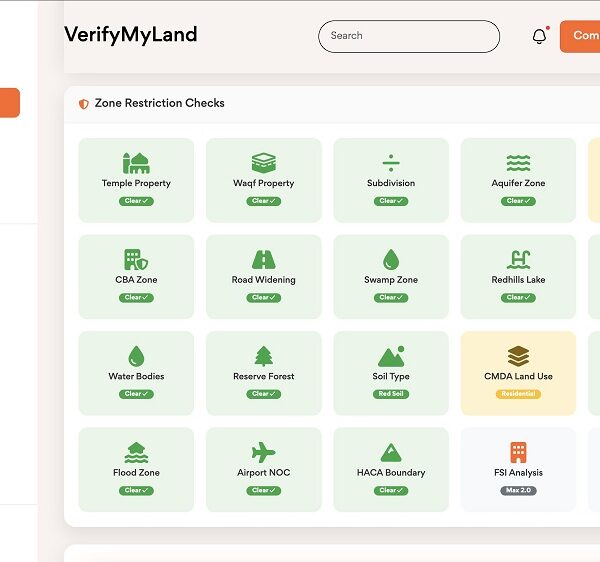This screenshot has height=562, width=600.
Task: Click the Airport NOC airplane icon
Action: tap(263, 453)
